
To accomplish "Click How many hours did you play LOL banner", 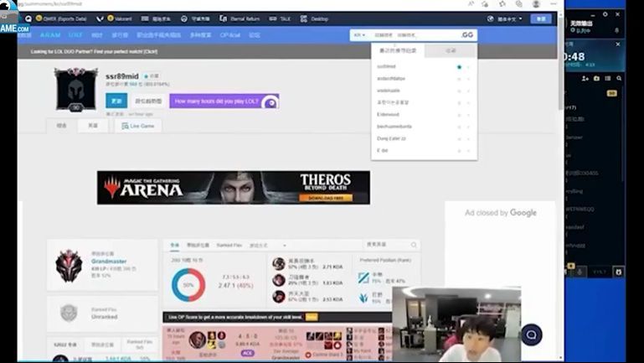I will [x=224, y=101].
